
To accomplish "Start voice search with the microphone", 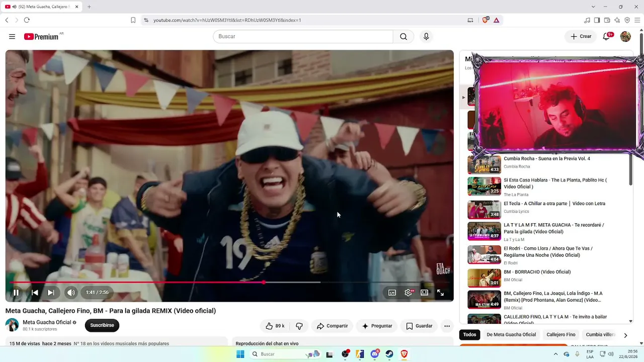I will point(426,37).
